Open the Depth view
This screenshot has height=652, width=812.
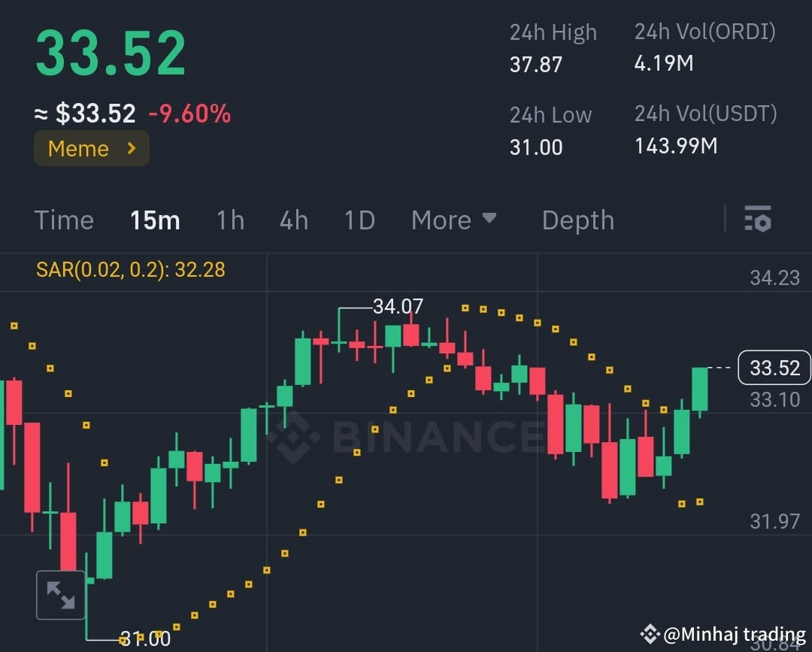pyautogui.click(x=577, y=220)
